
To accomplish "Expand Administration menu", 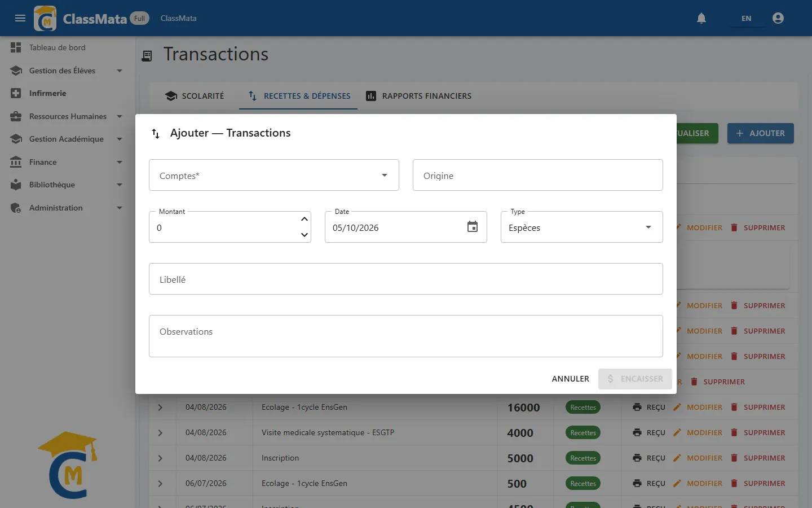I will (x=68, y=208).
